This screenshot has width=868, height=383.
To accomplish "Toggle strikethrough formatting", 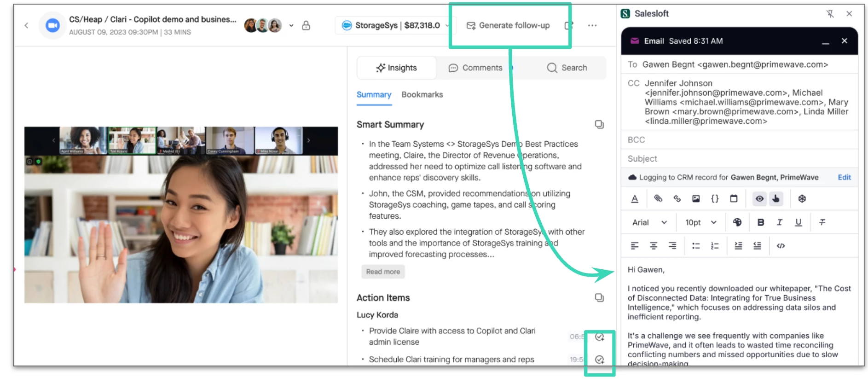I will (822, 222).
